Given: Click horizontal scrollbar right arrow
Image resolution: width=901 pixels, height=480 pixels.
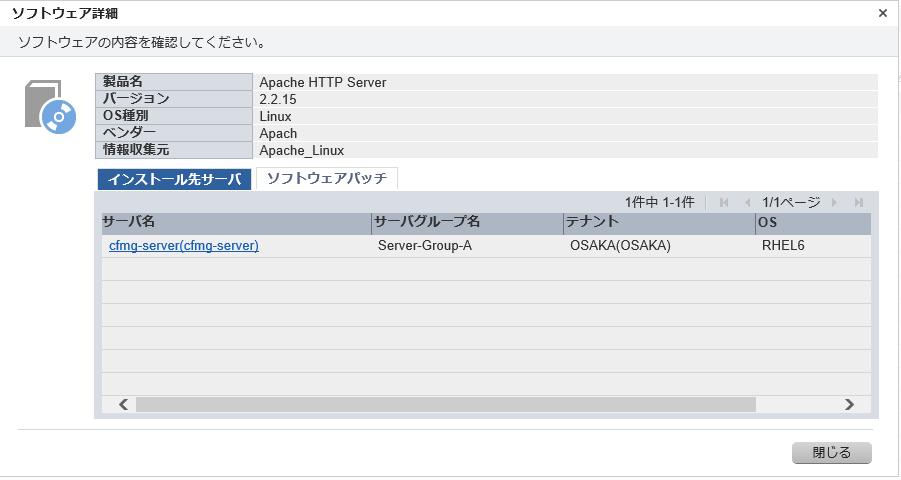Looking at the screenshot, I should pos(849,404).
